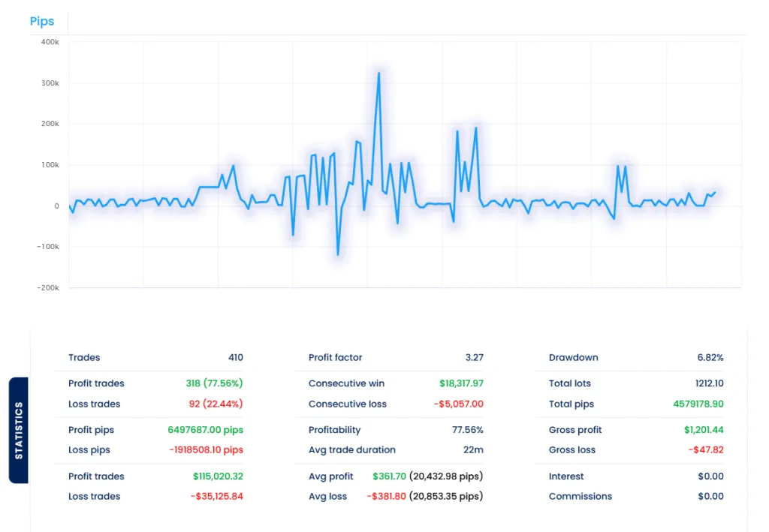769x532 pixels.
Task: Click the Profit pips figure 6497687.00
Action: coord(201,430)
